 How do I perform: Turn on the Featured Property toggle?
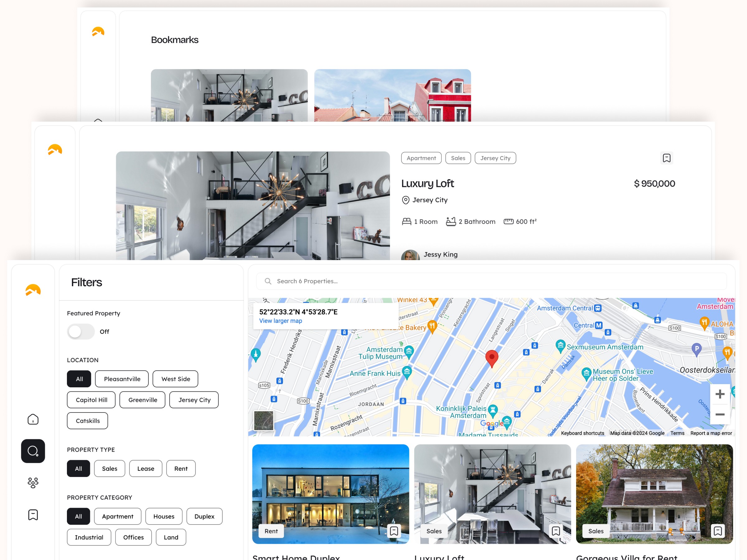[x=81, y=331]
